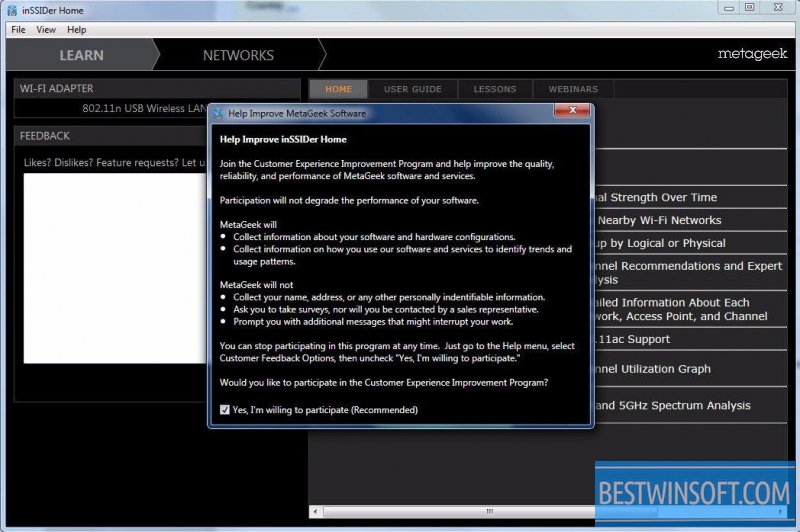
Task: Open the WEBINARS tab
Action: 573,89
